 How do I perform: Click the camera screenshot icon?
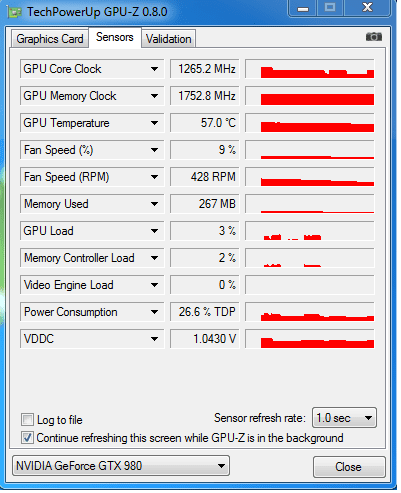(x=374, y=37)
